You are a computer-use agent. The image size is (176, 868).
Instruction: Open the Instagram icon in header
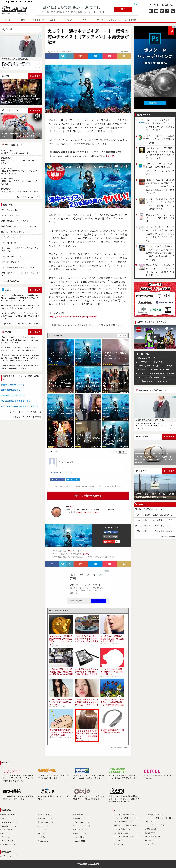151,11
